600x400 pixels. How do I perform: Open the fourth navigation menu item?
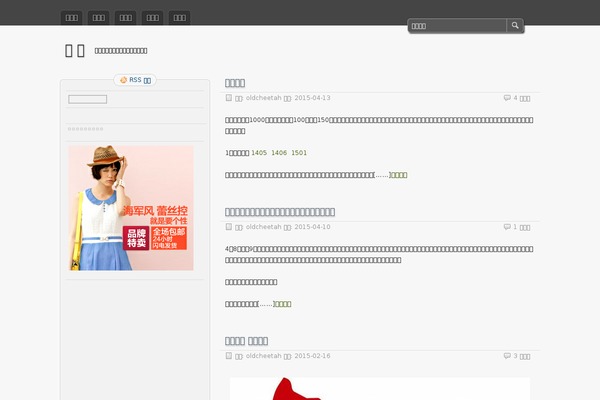pyautogui.click(x=152, y=18)
